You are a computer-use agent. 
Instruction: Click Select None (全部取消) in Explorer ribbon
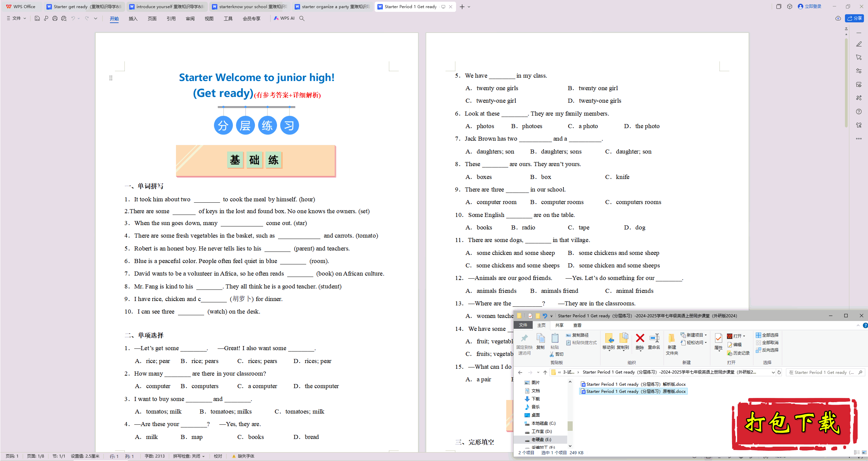(767, 343)
